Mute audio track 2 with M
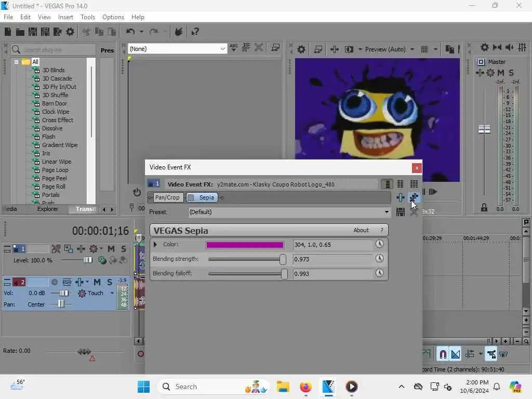The height and width of the screenshot is (399, 532). 97,282
